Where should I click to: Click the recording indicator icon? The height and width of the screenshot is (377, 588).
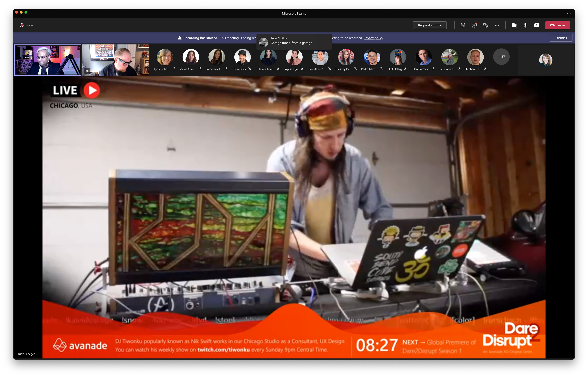click(x=22, y=25)
